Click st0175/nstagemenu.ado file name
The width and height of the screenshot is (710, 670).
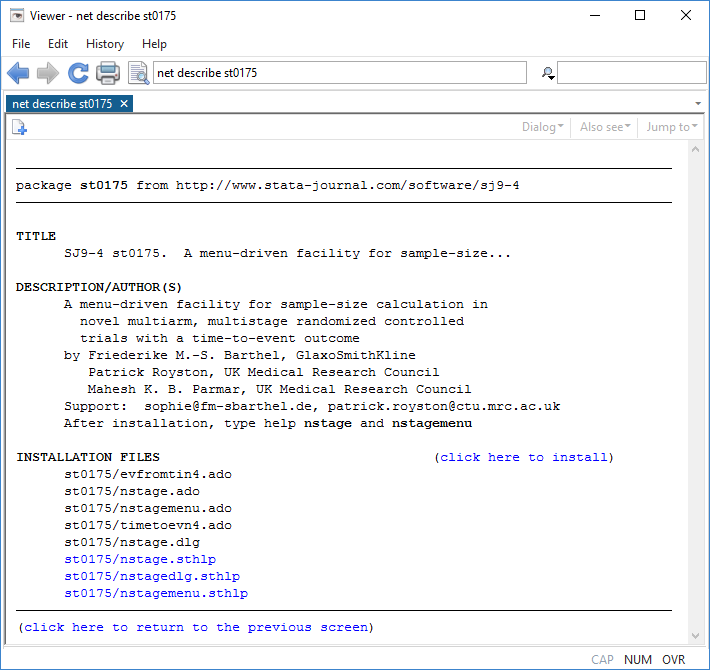148,508
